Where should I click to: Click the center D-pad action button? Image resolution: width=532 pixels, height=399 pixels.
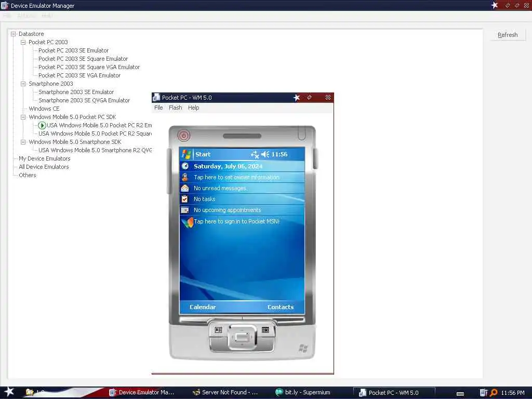(242, 337)
